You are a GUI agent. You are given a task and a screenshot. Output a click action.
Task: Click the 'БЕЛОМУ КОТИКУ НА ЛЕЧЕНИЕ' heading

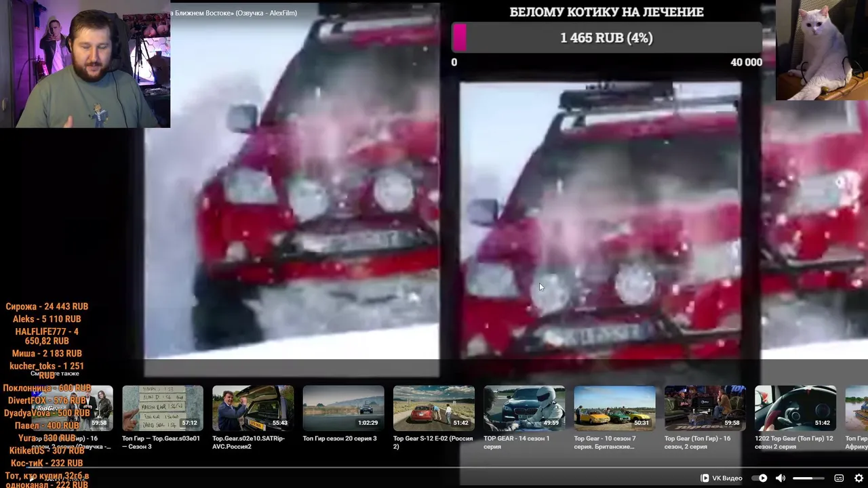[606, 12]
